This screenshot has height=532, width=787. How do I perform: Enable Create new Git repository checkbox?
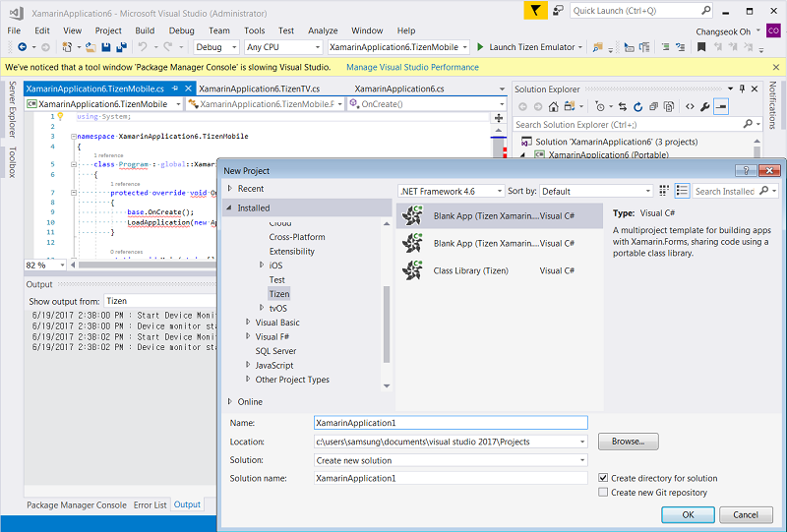click(x=603, y=493)
